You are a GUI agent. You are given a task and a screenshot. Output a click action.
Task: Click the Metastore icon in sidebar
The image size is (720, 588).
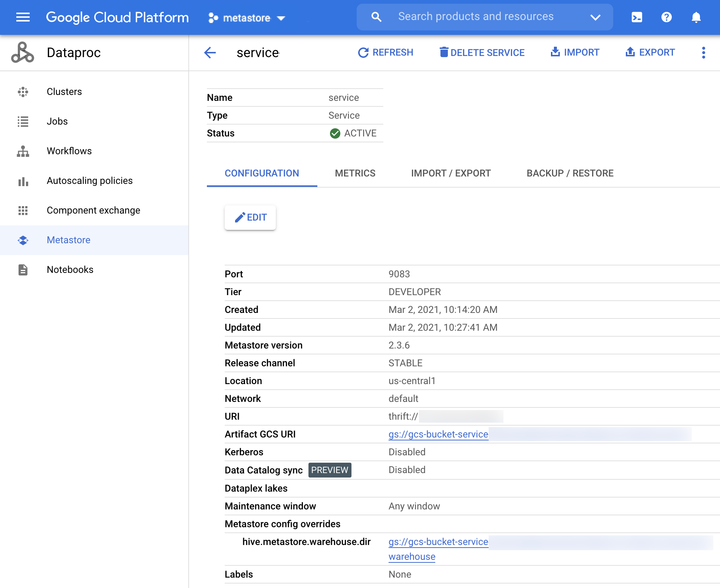(x=23, y=240)
